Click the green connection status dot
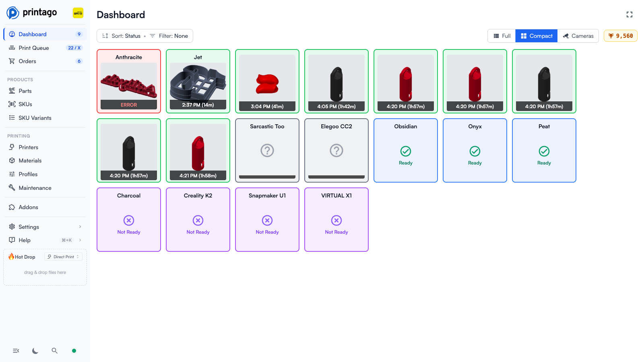Viewport: 644px width, 362px height. click(x=74, y=351)
